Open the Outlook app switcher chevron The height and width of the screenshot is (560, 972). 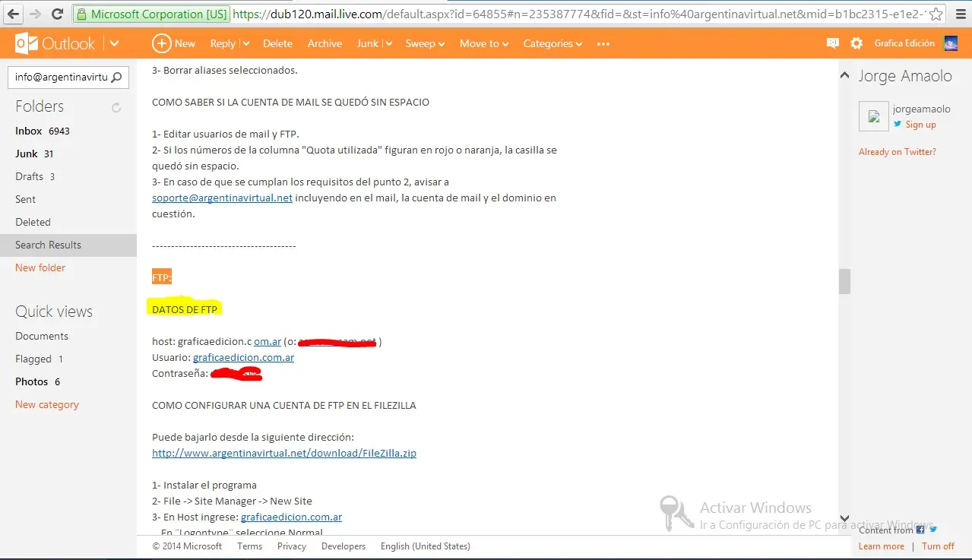(x=114, y=44)
